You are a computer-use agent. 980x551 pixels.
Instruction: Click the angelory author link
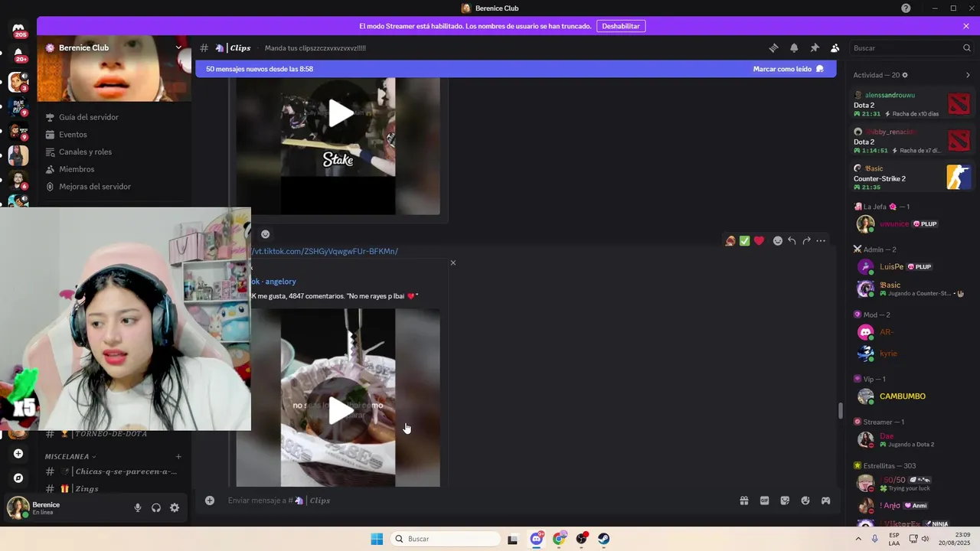280,282
